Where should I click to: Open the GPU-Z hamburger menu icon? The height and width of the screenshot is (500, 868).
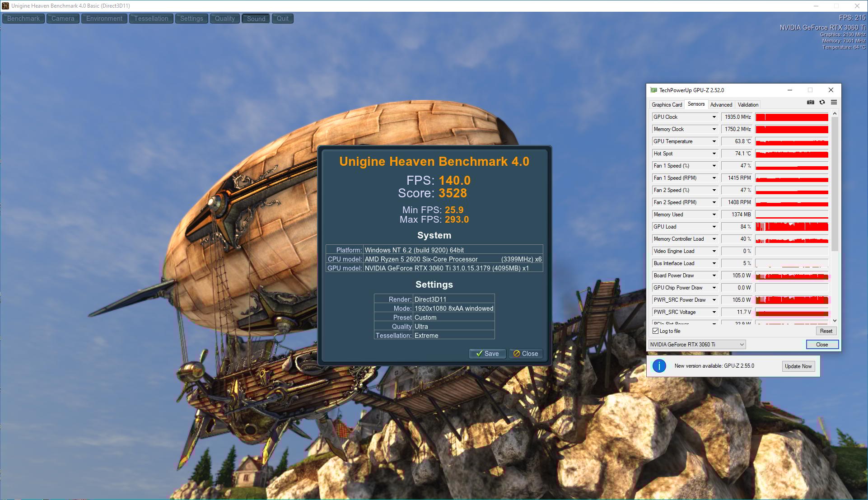[x=834, y=103]
